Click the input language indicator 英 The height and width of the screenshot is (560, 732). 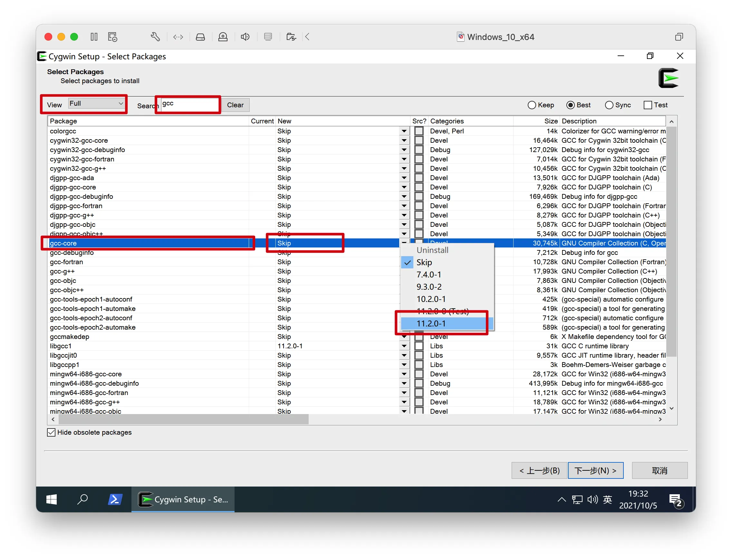[x=607, y=499]
